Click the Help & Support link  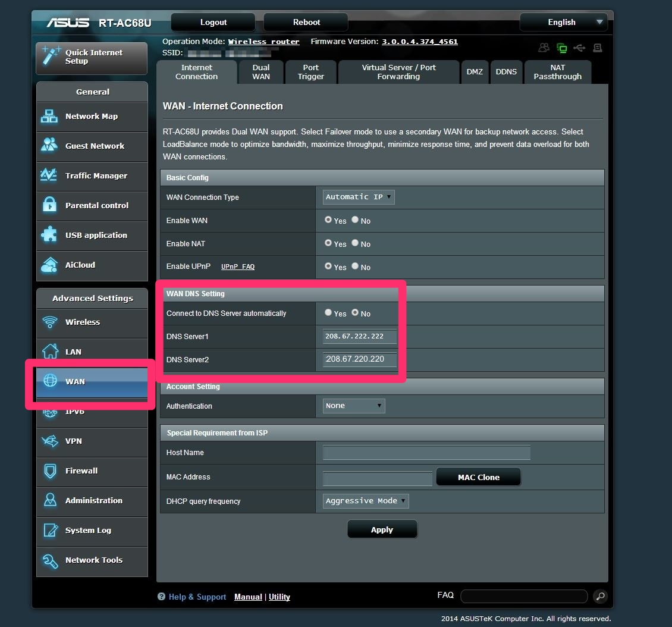coord(197,597)
